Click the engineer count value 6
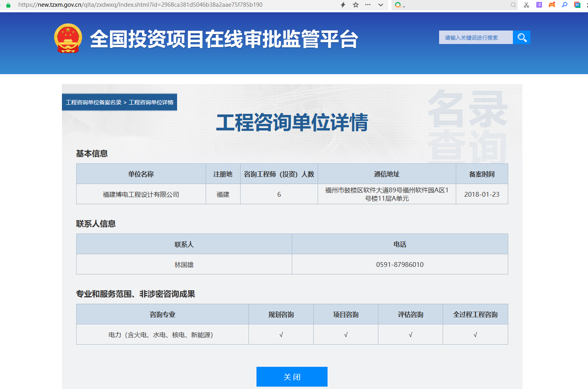 (x=279, y=194)
